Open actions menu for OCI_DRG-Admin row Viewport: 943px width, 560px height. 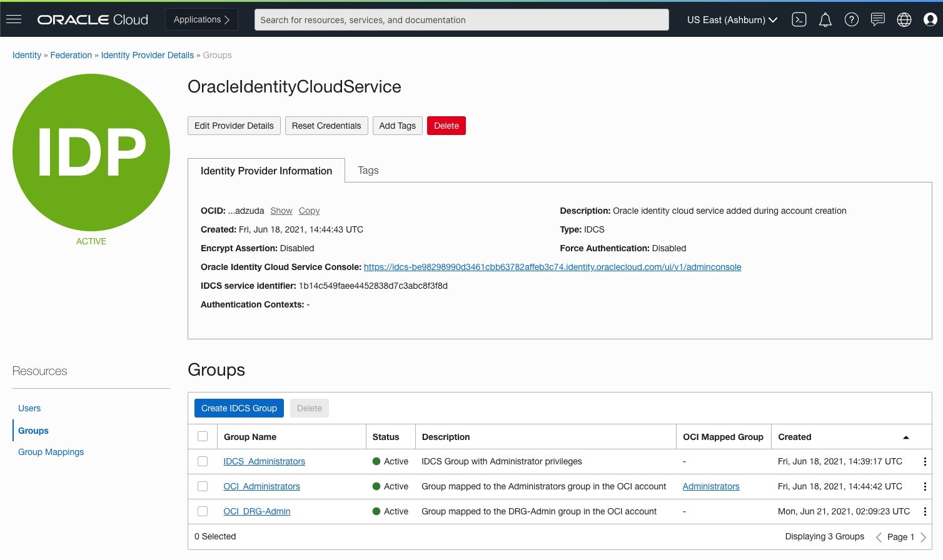click(925, 511)
